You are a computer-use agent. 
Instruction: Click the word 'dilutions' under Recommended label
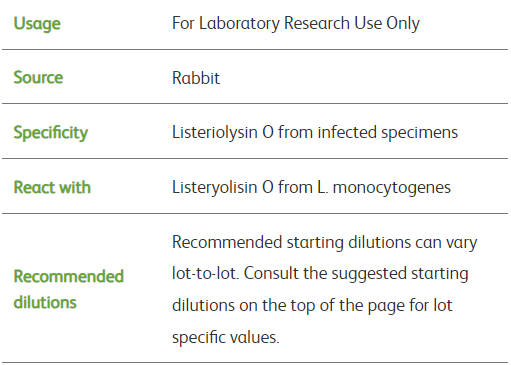(x=45, y=303)
